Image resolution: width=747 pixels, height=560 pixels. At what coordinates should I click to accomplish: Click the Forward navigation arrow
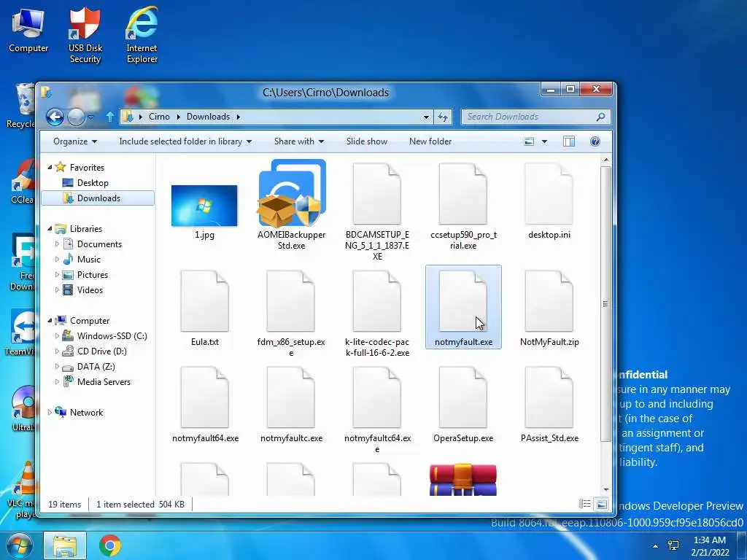[76, 117]
